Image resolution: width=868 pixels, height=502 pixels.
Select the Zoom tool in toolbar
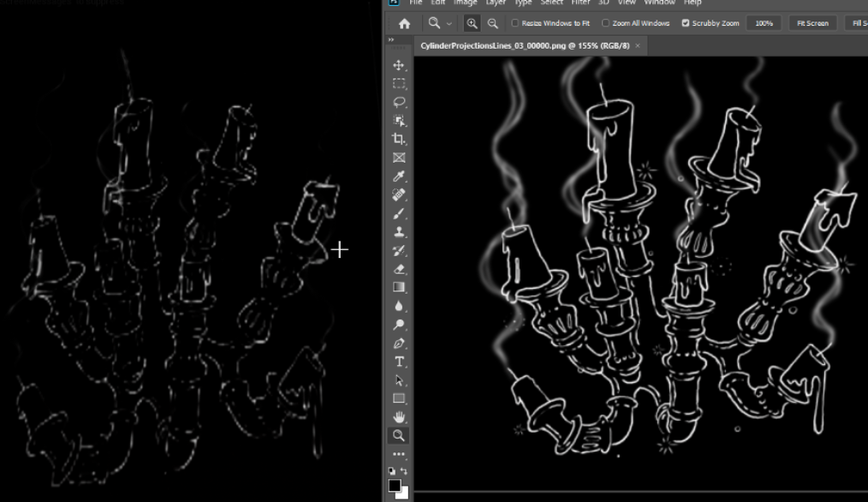399,435
